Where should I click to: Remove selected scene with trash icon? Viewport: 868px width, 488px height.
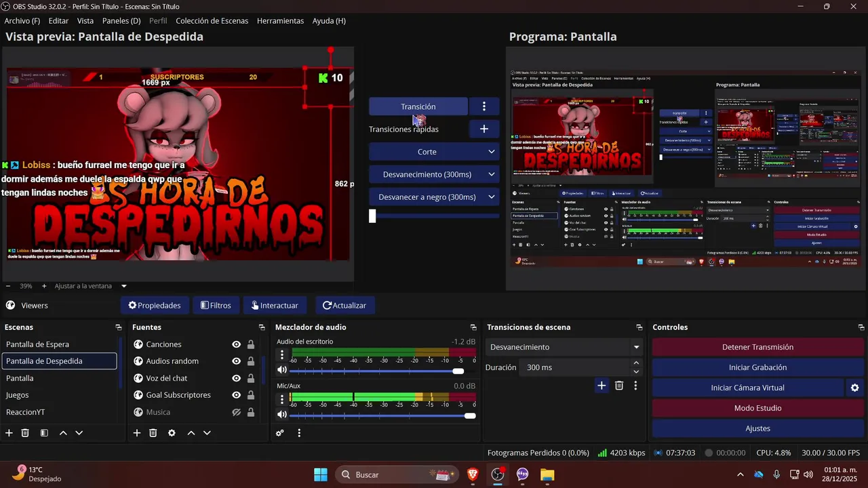25,432
